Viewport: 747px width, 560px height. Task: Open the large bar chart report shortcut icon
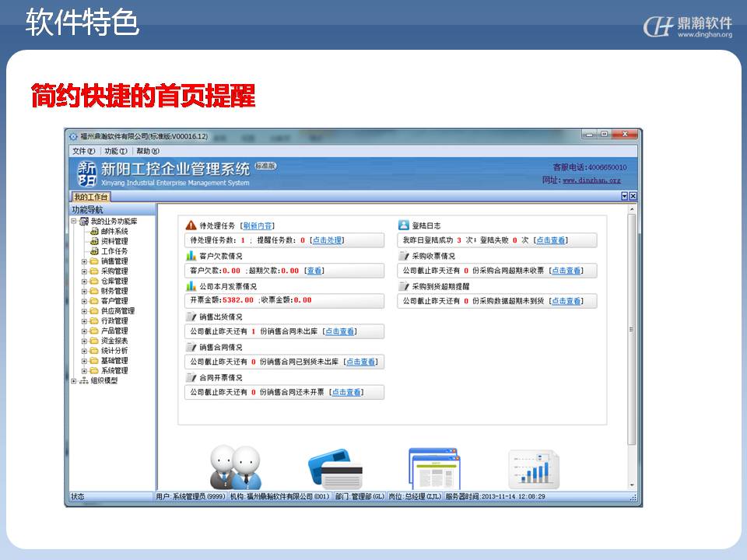pos(534,469)
